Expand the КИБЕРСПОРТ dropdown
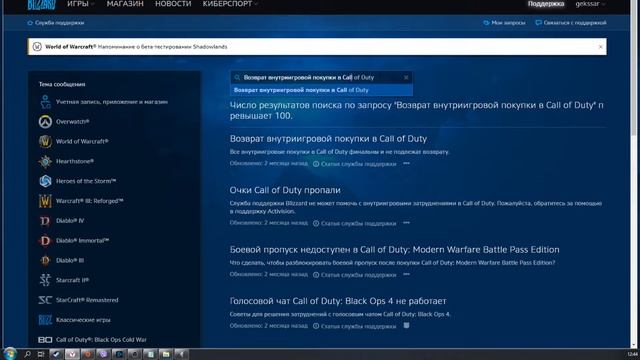 point(230,4)
